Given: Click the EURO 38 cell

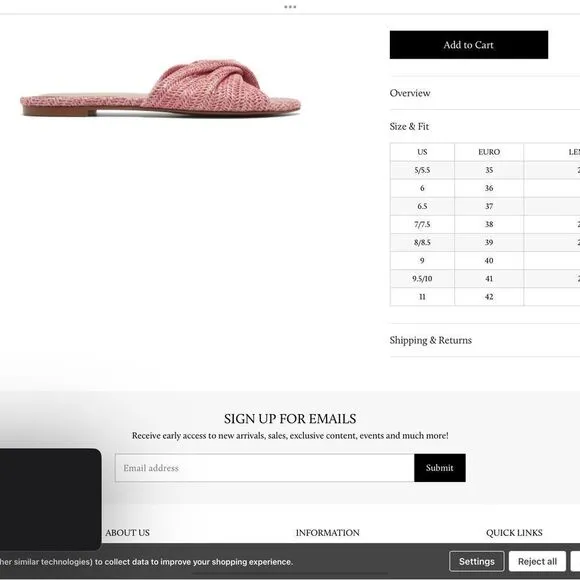Looking at the screenshot, I should pyautogui.click(x=489, y=225).
